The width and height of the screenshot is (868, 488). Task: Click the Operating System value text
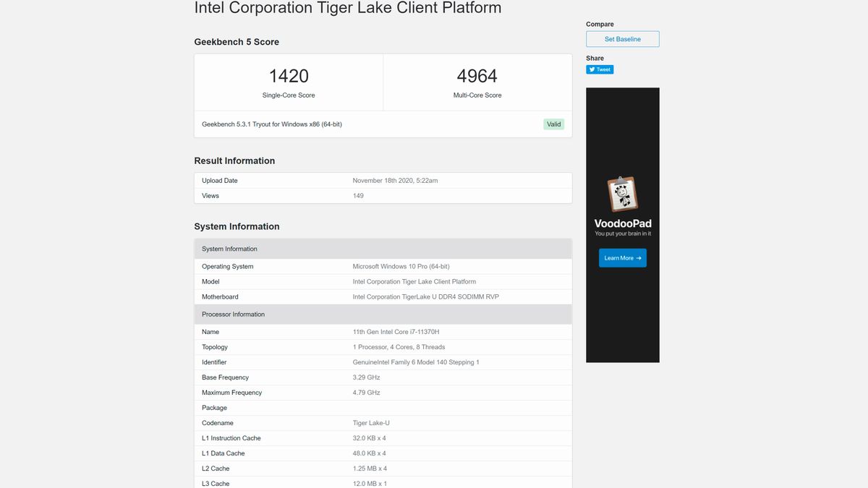[401, 267]
